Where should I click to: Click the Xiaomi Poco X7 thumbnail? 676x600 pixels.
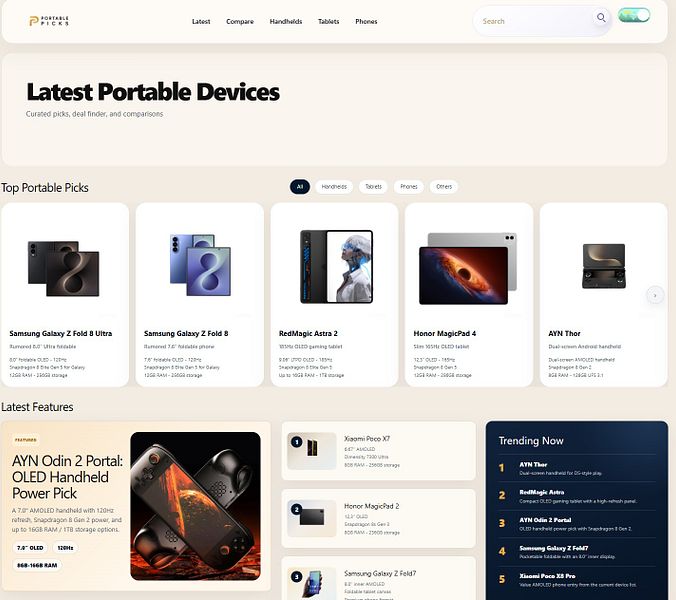coord(312,451)
